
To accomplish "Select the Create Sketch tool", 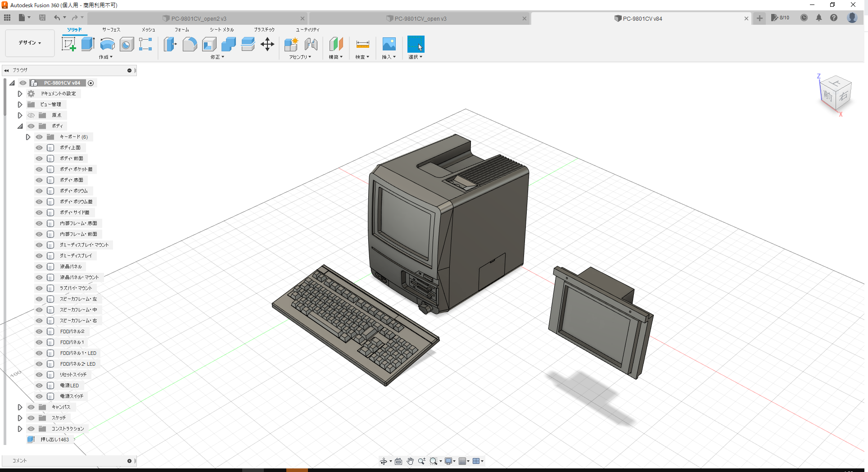I will click(69, 44).
